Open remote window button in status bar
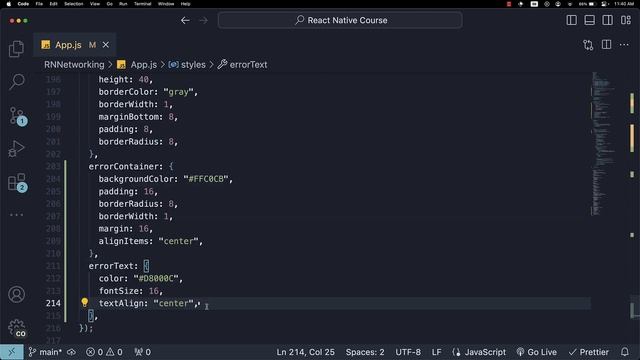This screenshot has height=360, width=640. click(11, 352)
